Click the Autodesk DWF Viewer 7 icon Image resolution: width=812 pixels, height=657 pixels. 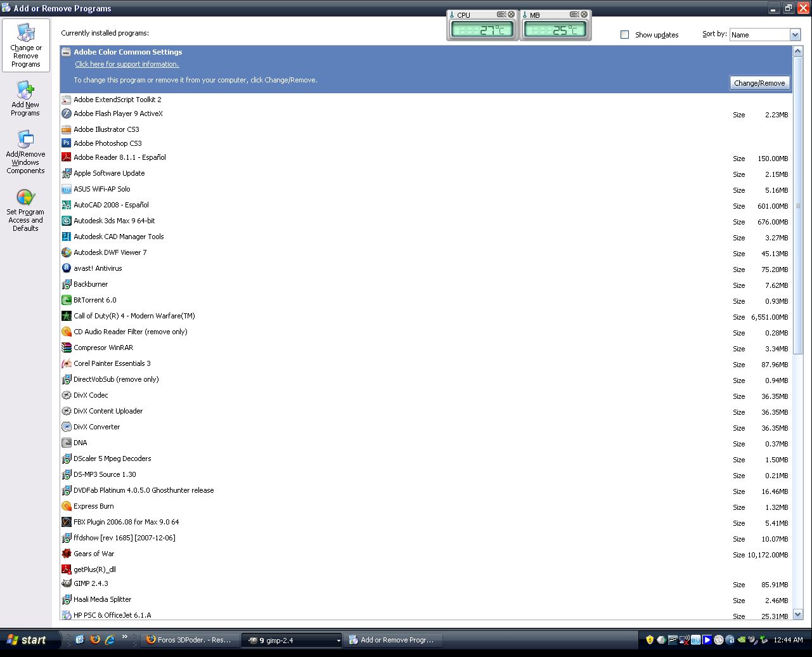[x=67, y=252]
